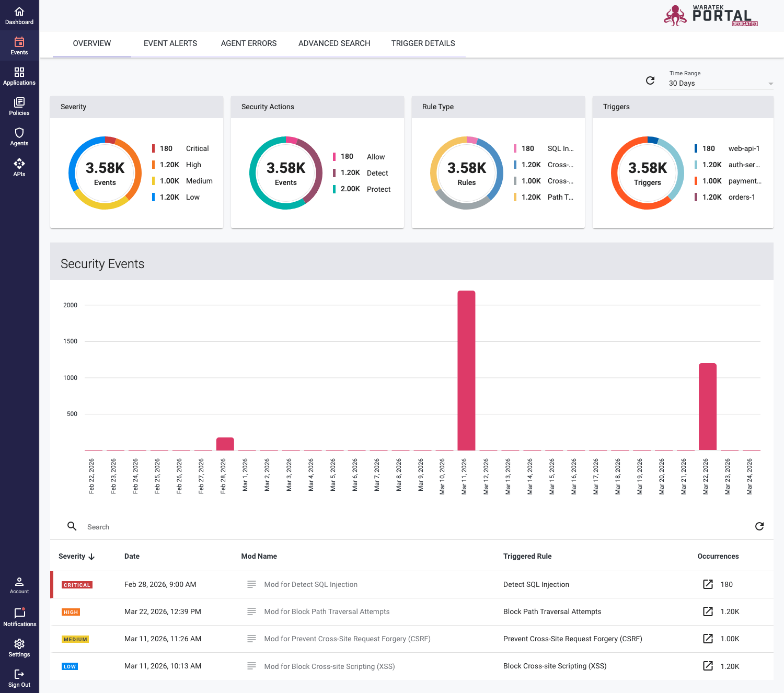Click the Path T... rule type legend entry
This screenshot has height=693, width=784.
[x=544, y=197]
